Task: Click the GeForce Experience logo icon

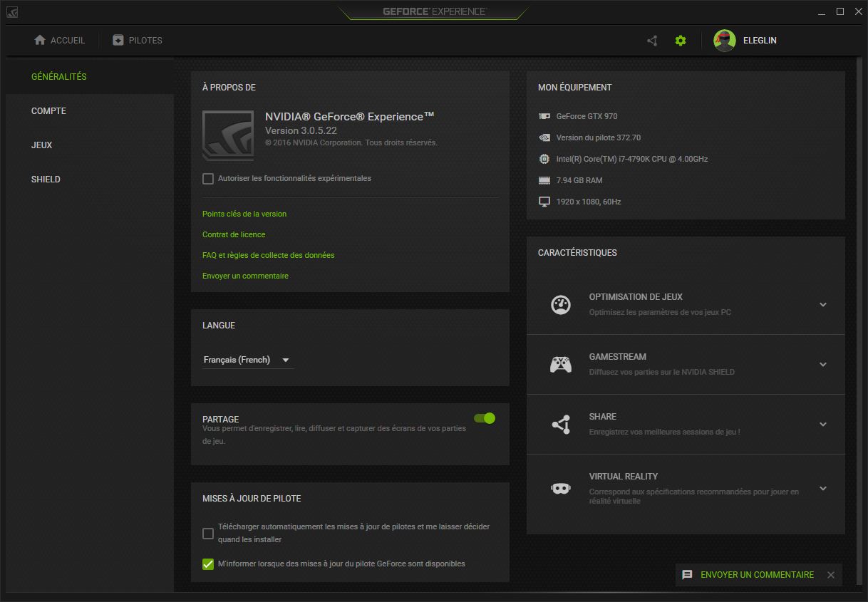Action: [12, 11]
